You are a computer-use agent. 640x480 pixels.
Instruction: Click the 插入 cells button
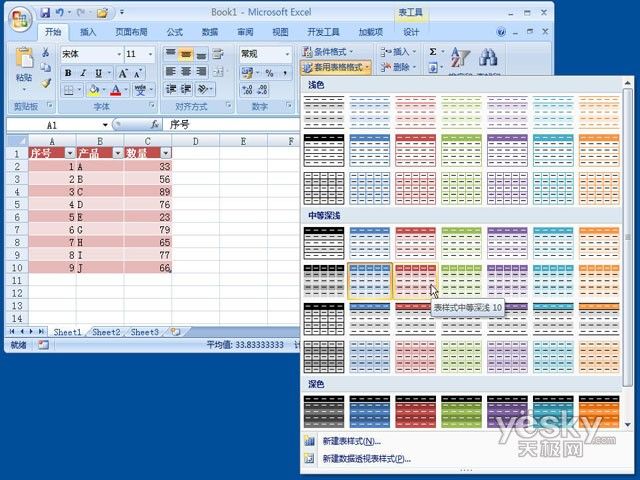pyautogui.click(x=397, y=52)
